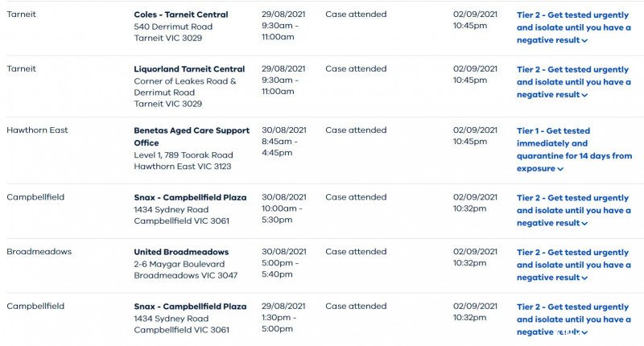Select Snax - Campbellfield Plaza 30/08 entry name
This screenshot has height=346, width=644.
[x=190, y=197]
